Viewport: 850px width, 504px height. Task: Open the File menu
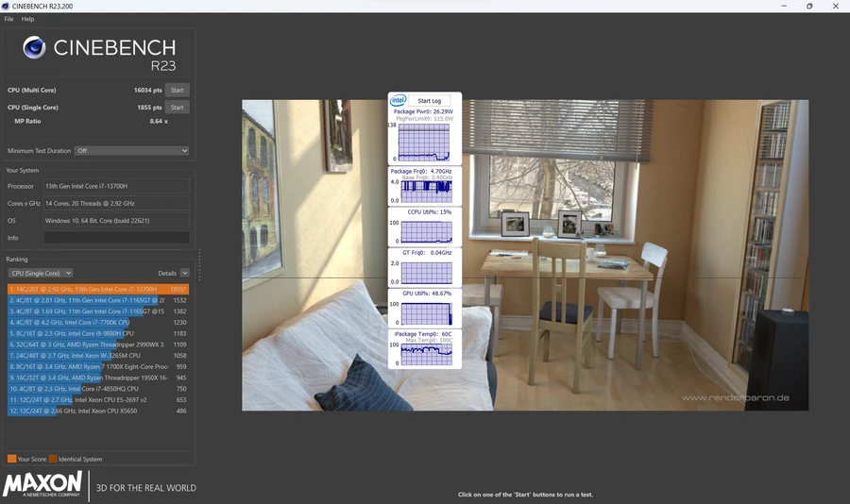coord(8,19)
